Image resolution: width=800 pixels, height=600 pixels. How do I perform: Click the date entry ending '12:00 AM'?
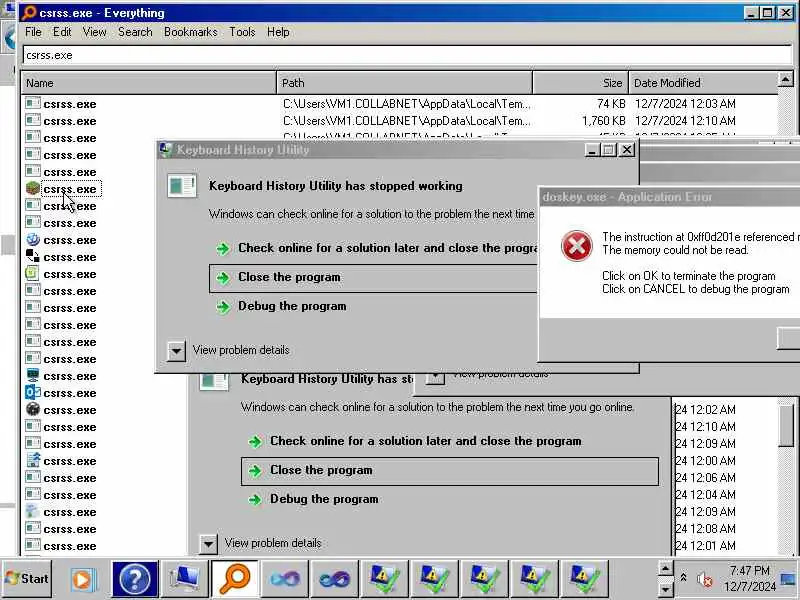click(705, 461)
